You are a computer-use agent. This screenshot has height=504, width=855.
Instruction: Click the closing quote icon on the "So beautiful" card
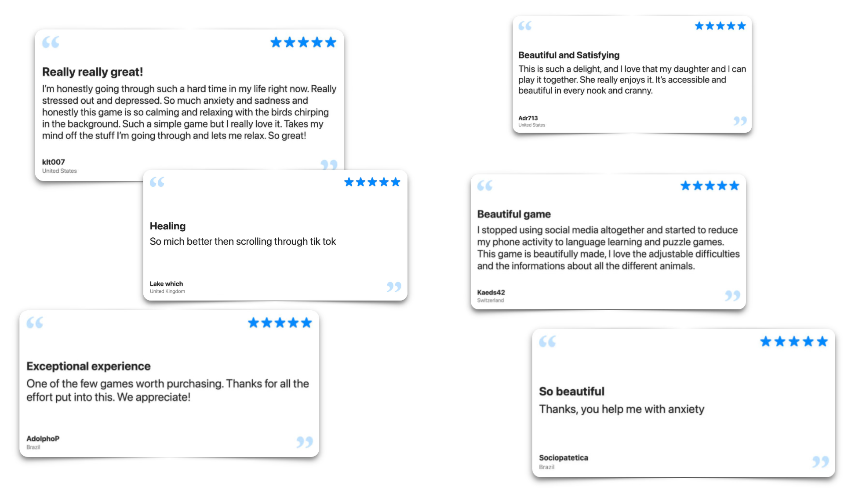tap(820, 461)
